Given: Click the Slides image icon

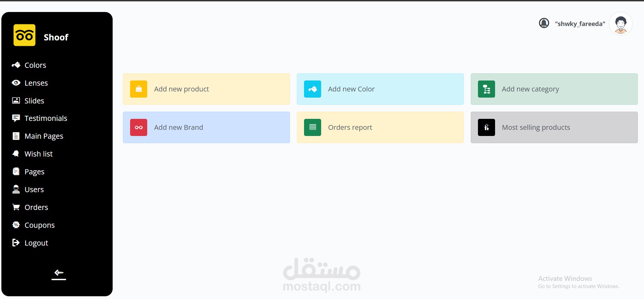Looking at the screenshot, I should [x=16, y=101].
